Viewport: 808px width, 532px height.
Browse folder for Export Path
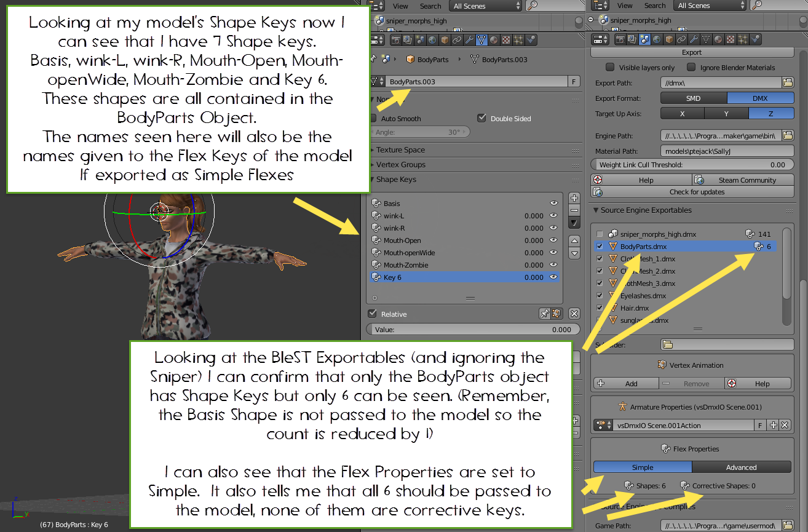tap(788, 82)
